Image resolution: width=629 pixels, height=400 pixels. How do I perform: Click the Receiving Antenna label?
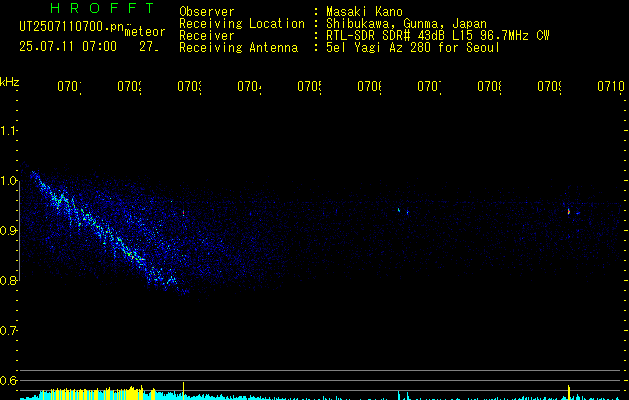tap(239, 48)
